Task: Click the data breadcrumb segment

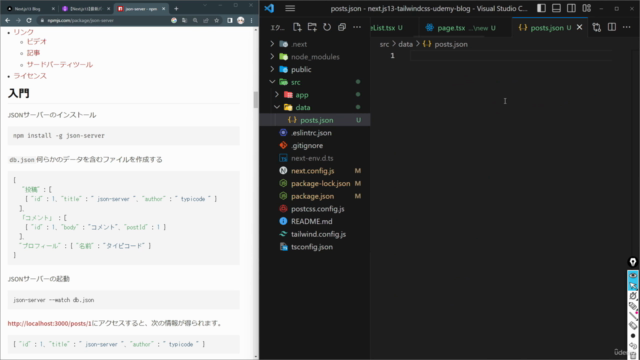Action: pyautogui.click(x=405, y=44)
